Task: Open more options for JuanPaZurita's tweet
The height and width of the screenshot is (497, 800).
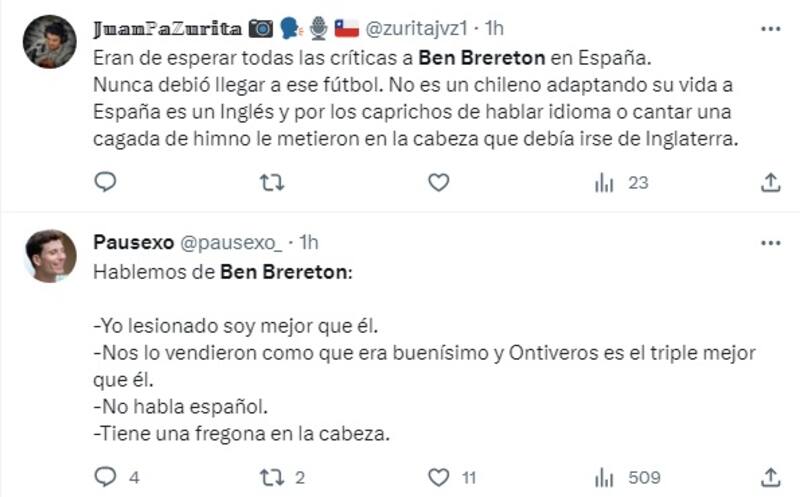Action: click(x=770, y=27)
